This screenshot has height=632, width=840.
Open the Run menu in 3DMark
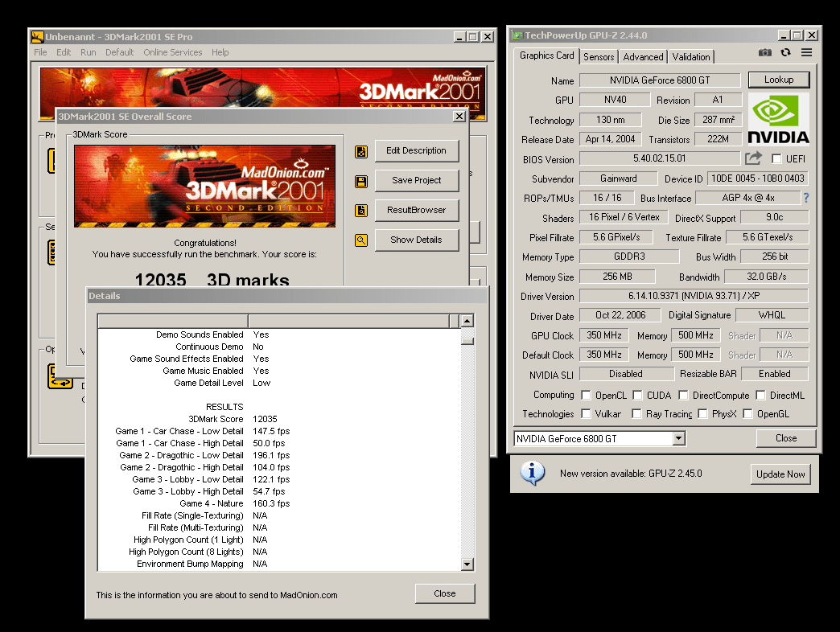click(x=89, y=52)
